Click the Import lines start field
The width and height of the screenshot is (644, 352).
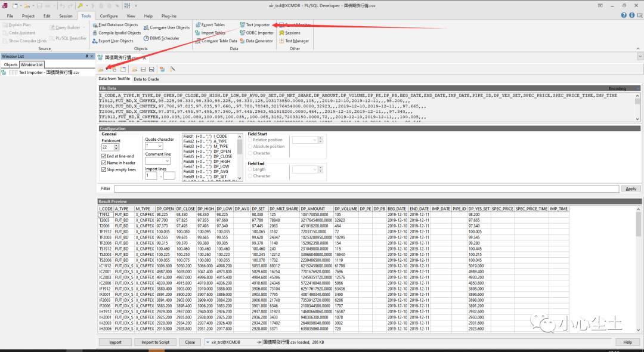pos(151,175)
